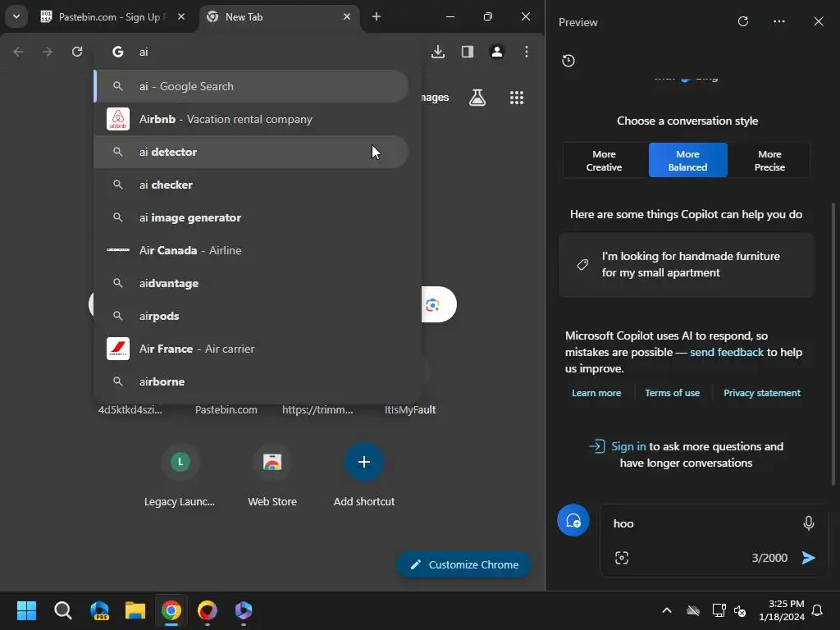Open the send feedback link
The height and width of the screenshot is (630, 840).
coord(727,352)
